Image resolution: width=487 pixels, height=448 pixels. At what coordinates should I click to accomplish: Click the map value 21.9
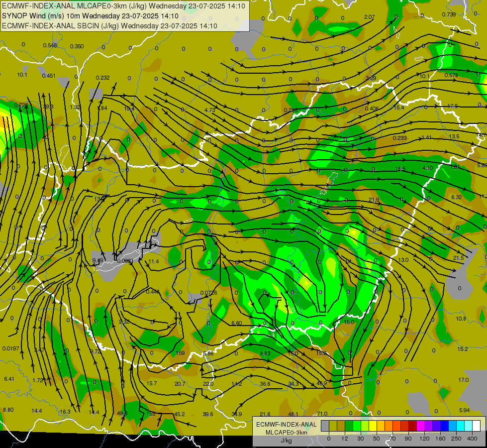[x=374, y=200]
